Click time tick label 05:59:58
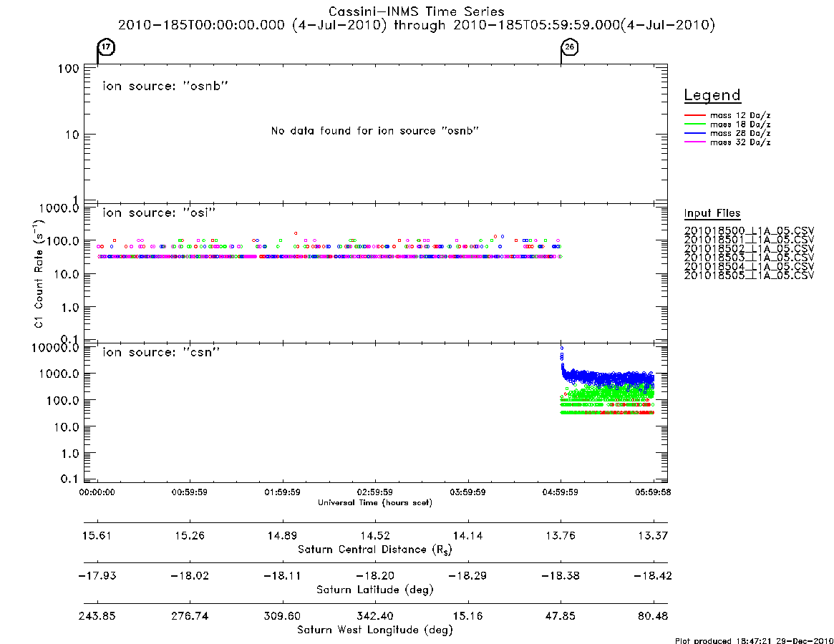This screenshot has width=834, height=644. [653, 492]
